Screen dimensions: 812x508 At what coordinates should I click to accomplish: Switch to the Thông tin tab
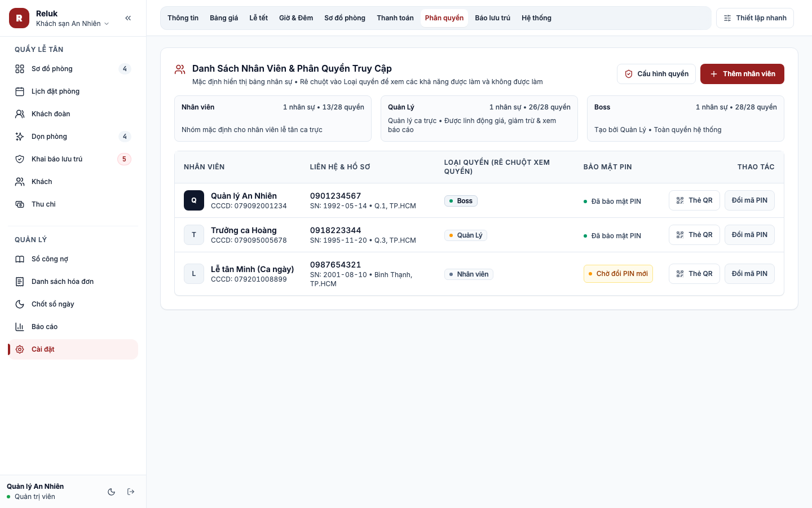pyautogui.click(x=183, y=18)
